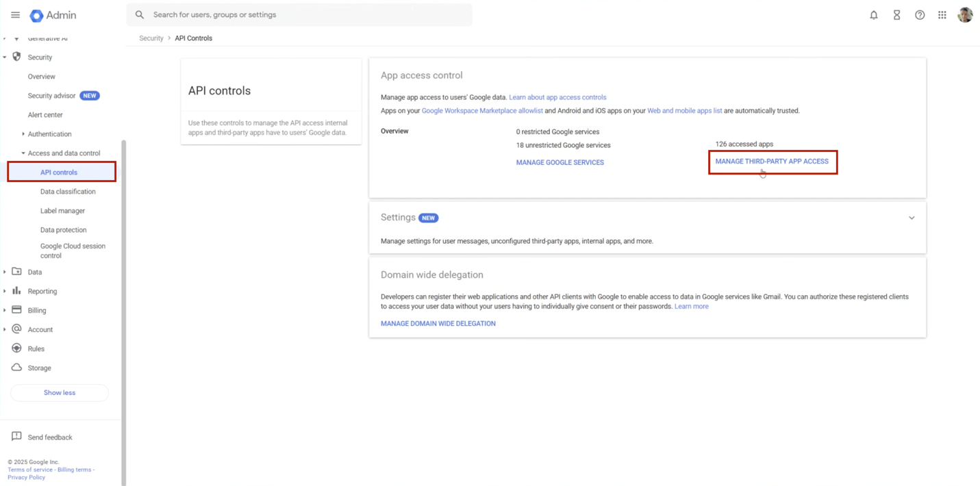
Task: Expand the Reporting section arrow
Action: pyautogui.click(x=5, y=292)
